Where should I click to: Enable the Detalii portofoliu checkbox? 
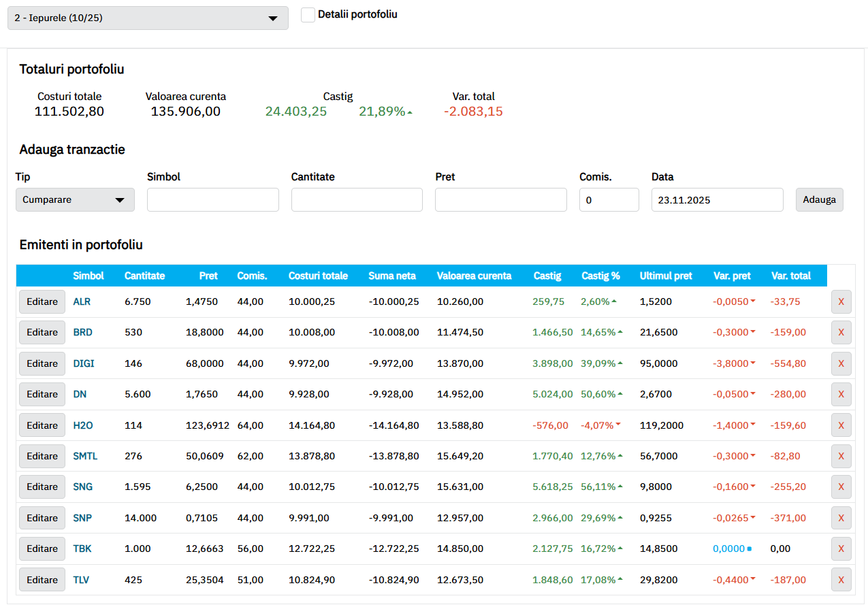(x=308, y=14)
